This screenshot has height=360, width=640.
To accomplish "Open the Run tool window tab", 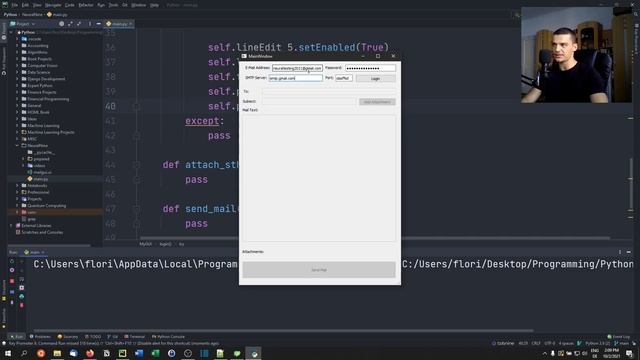I will coord(16,337).
